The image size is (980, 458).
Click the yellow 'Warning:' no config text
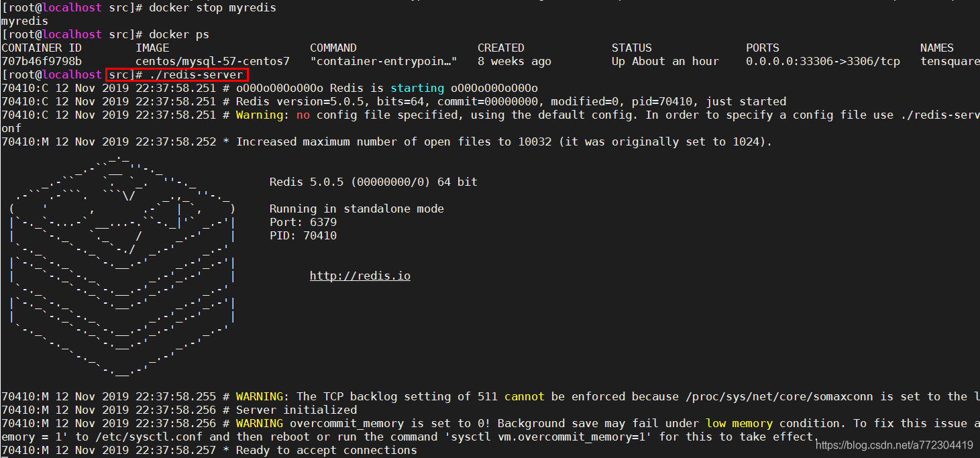pyautogui.click(x=263, y=115)
